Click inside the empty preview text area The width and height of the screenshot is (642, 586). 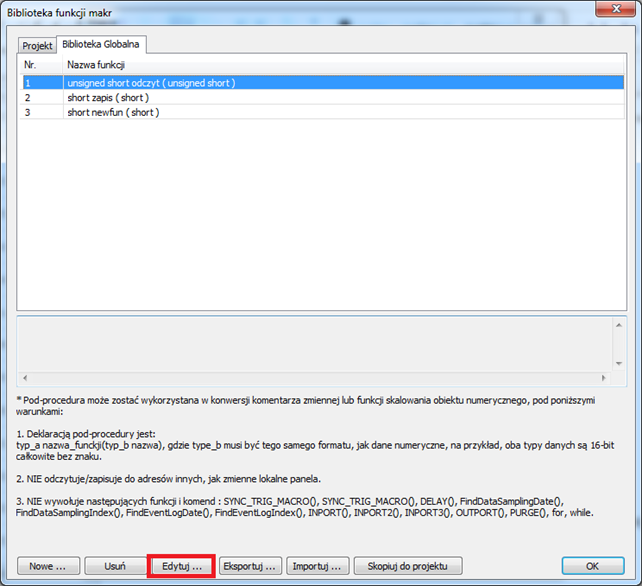pyautogui.click(x=315, y=344)
